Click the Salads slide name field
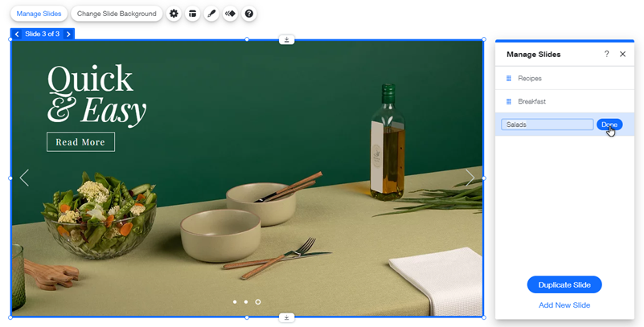Screen dimensions: 644x327 [547, 125]
